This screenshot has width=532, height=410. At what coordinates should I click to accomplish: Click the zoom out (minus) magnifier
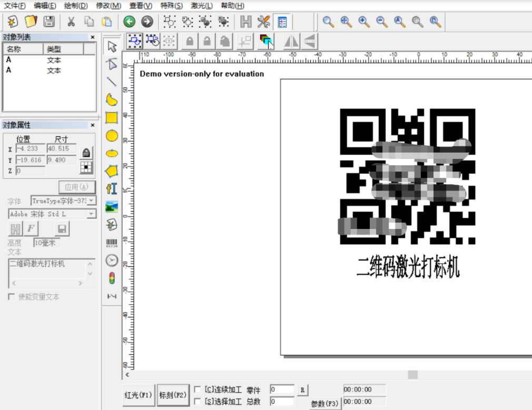[382, 22]
